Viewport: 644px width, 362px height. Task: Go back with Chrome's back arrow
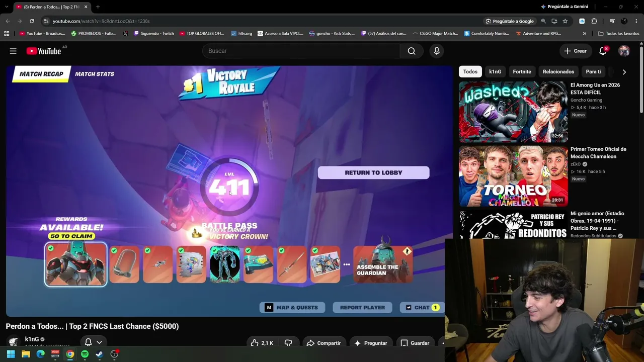coord(8,21)
